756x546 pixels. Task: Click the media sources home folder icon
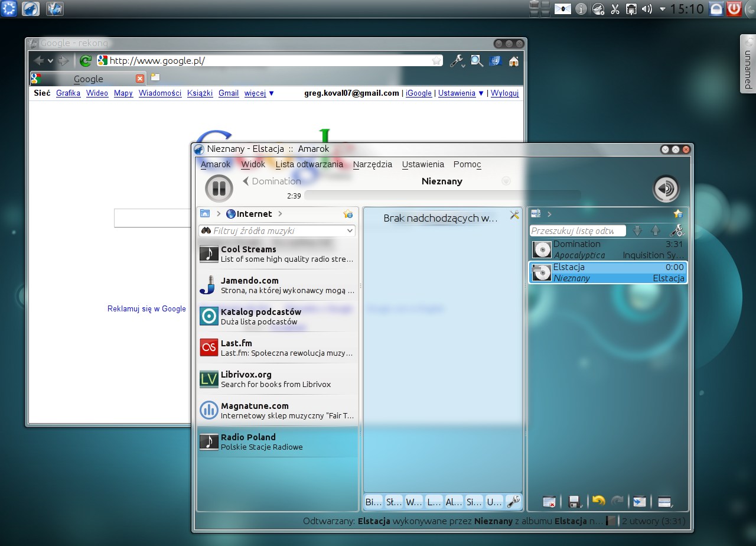pyautogui.click(x=205, y=214)
